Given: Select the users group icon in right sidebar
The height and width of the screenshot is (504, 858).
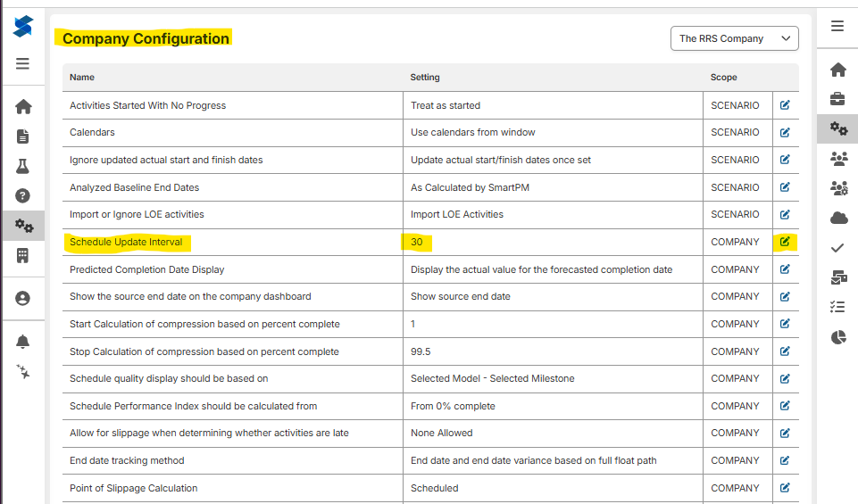Looking at the screenshot, I should pyautogui.click(x=838, y=159).
